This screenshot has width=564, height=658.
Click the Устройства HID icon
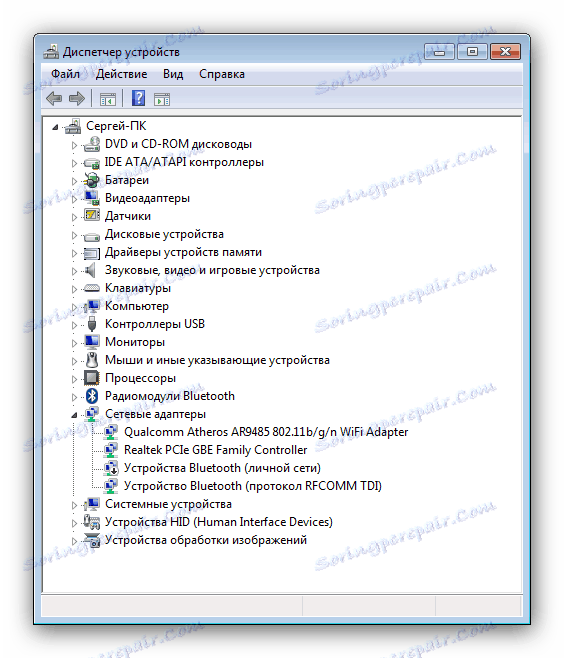point(92,522)
